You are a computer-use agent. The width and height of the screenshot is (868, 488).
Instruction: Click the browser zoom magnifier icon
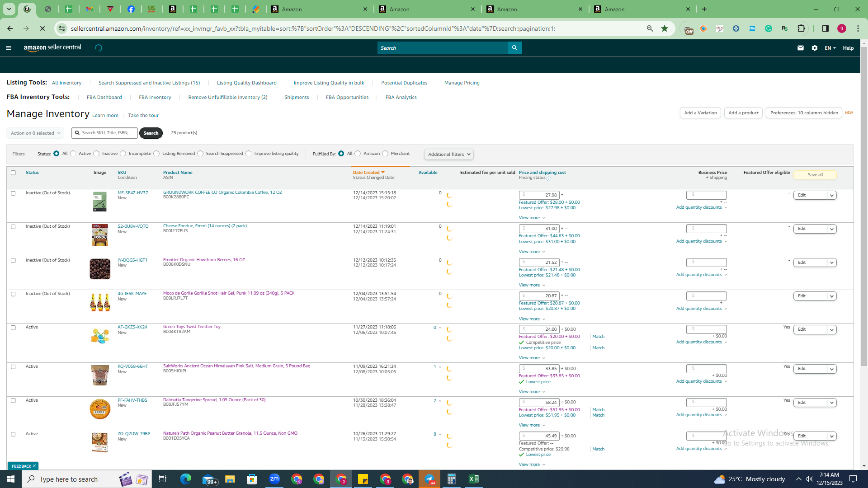[x=650, y=28]
